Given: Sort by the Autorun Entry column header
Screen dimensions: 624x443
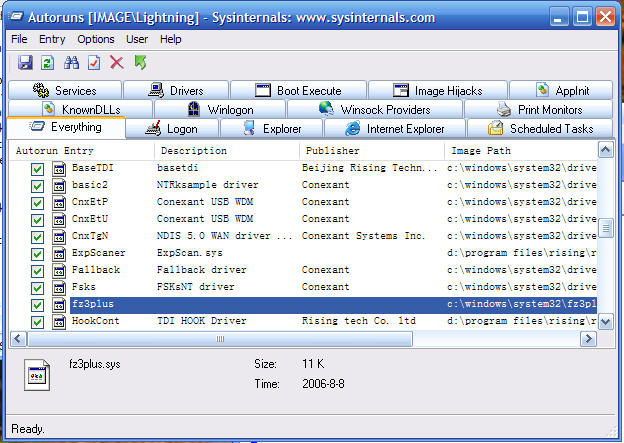Looking at the screenshot, I should tap(82, 151).
